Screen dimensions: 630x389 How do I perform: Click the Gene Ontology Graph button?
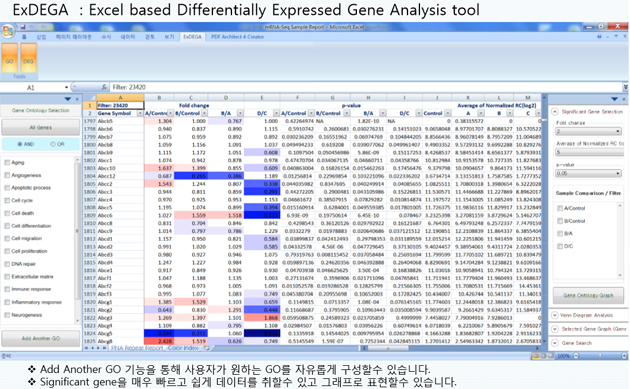(x=588, y=295)
